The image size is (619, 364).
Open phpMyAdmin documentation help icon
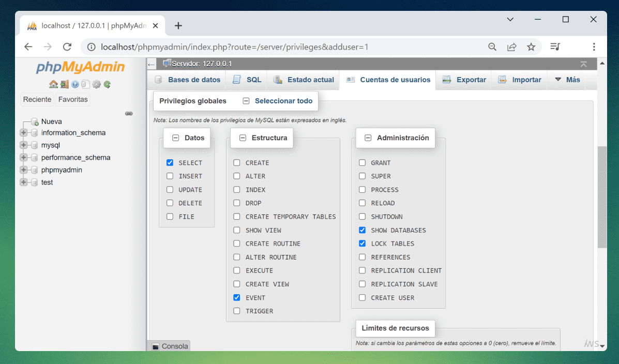coord(75,84)
